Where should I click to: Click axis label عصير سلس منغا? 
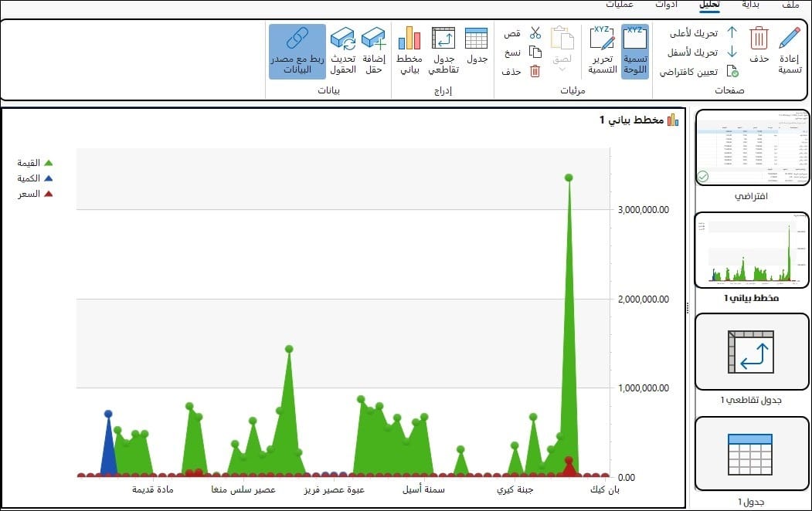click(x=243, y=489)
